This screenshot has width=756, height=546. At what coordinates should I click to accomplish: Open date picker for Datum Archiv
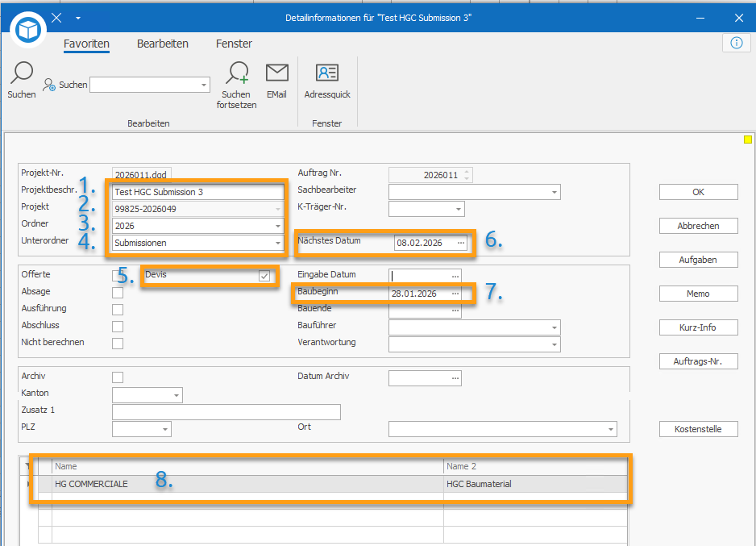455,378
